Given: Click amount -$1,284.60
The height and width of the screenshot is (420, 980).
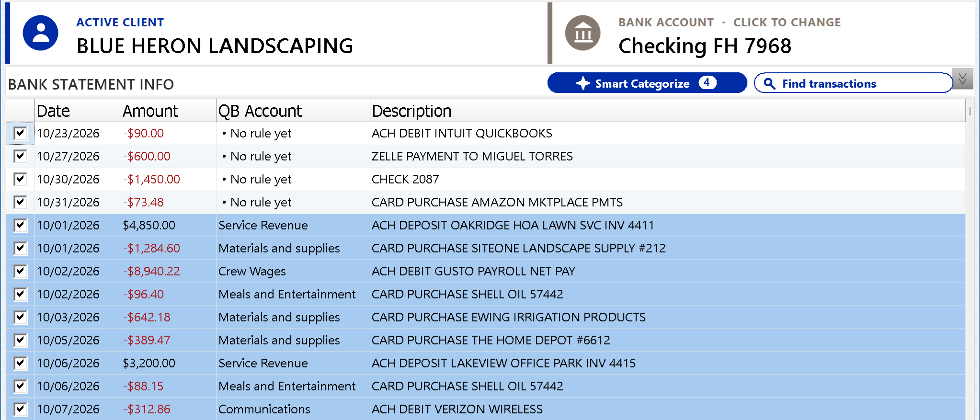Looking at the screenshot, I should [x=151, y=248].
